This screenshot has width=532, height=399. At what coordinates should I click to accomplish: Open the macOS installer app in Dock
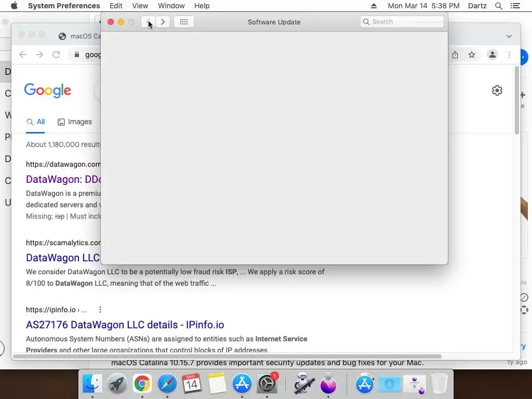click(328, 384)
